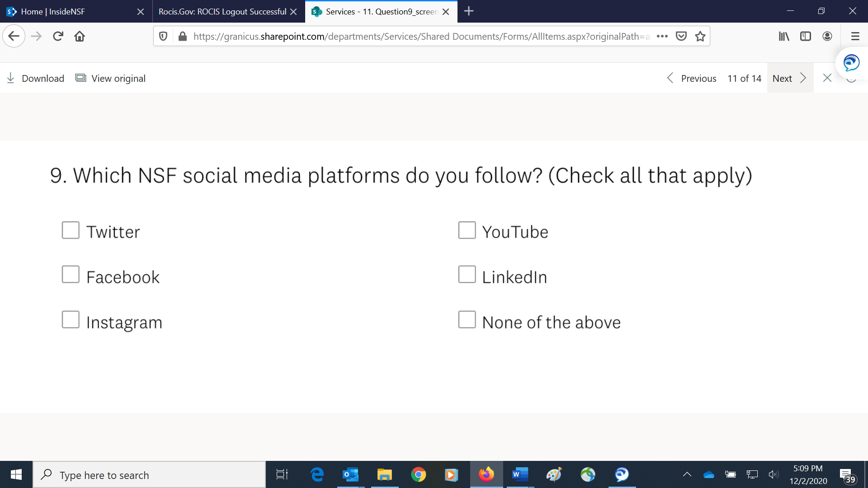
Task: Open page actions three-dots menu in the address bar
Action: pyautogui.click(x=662, y=36)
